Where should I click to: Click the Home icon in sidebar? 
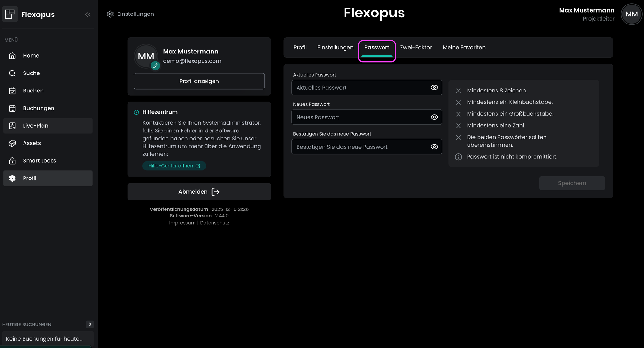click(12, 56)
